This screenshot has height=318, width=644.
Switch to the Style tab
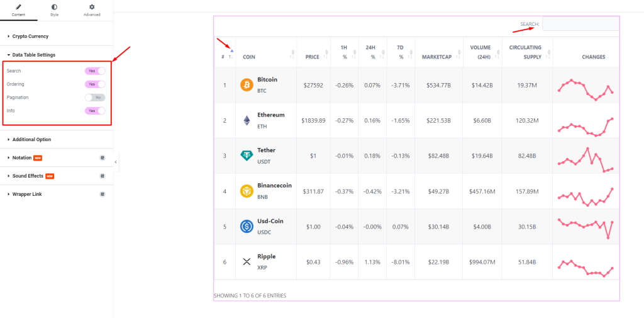click(x=54, y=10)
